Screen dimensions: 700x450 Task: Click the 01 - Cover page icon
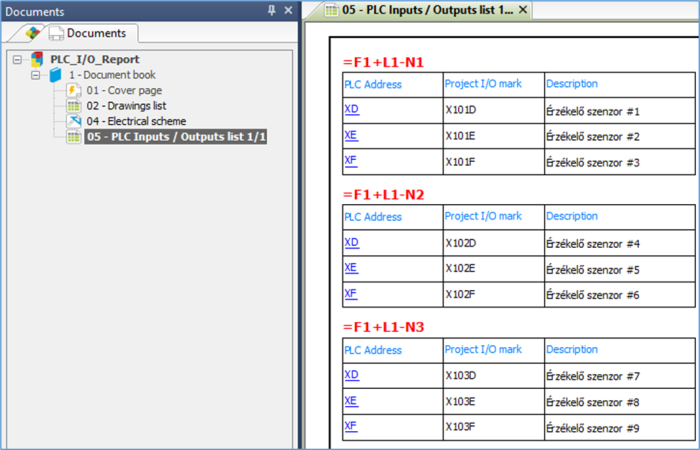[x=73, y=90]
